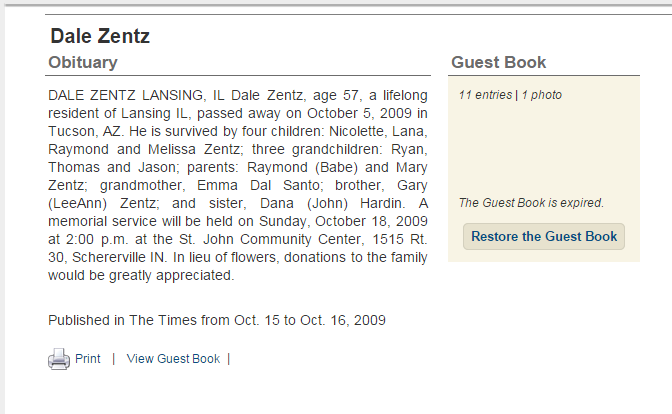The width and height of the screenshot is (672, 414).
Task: Click the Obituary section heading
Action: [x=83, y=63]
